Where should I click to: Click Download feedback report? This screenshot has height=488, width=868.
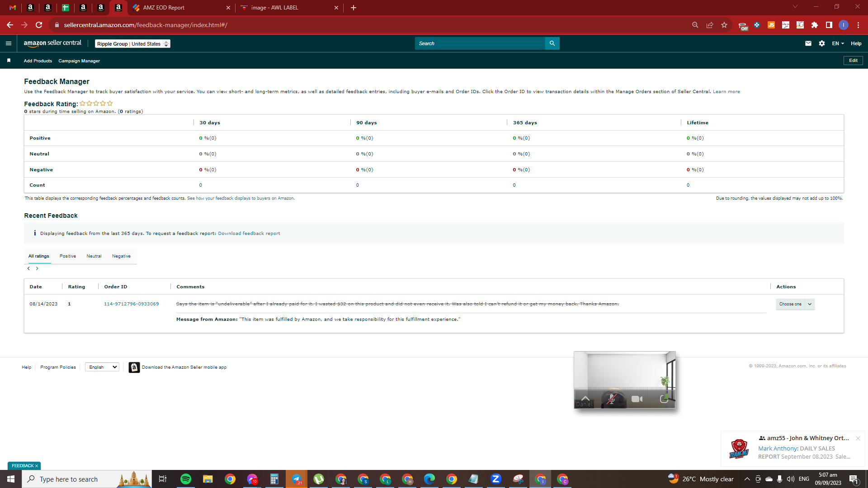pos(249,234)
